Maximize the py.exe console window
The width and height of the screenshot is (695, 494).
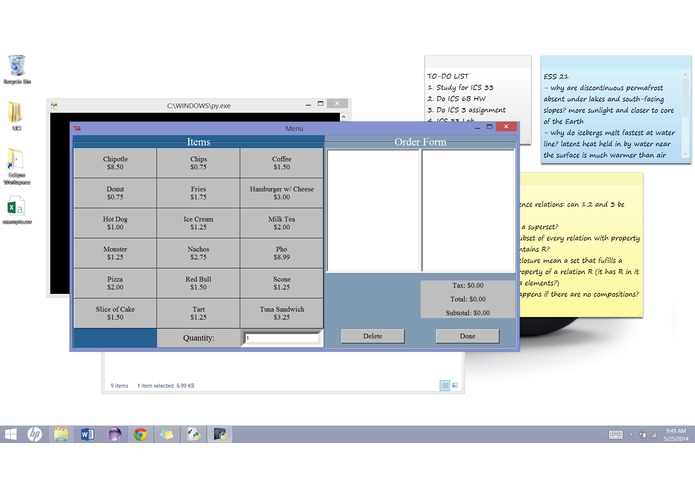point(320,105)
